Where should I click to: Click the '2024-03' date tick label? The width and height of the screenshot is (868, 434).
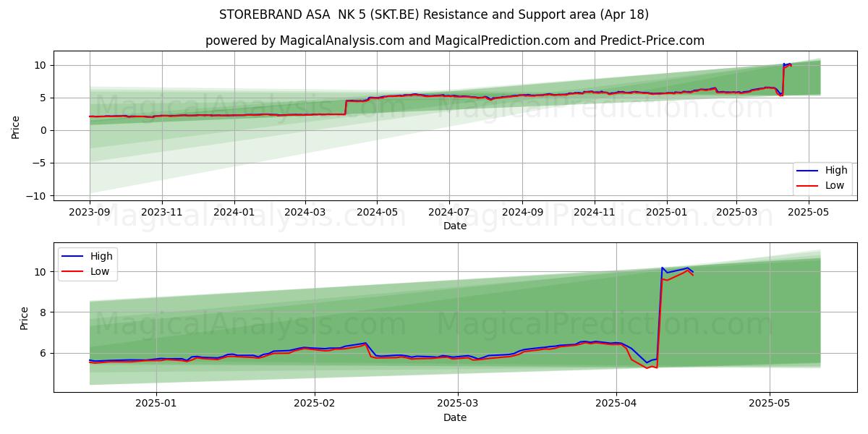pyautogui.click(x=305, y=213)
